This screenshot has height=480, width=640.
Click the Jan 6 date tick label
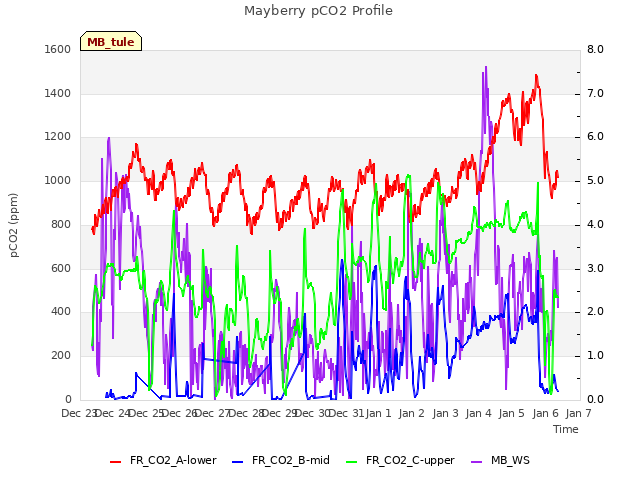click(545, 413)
